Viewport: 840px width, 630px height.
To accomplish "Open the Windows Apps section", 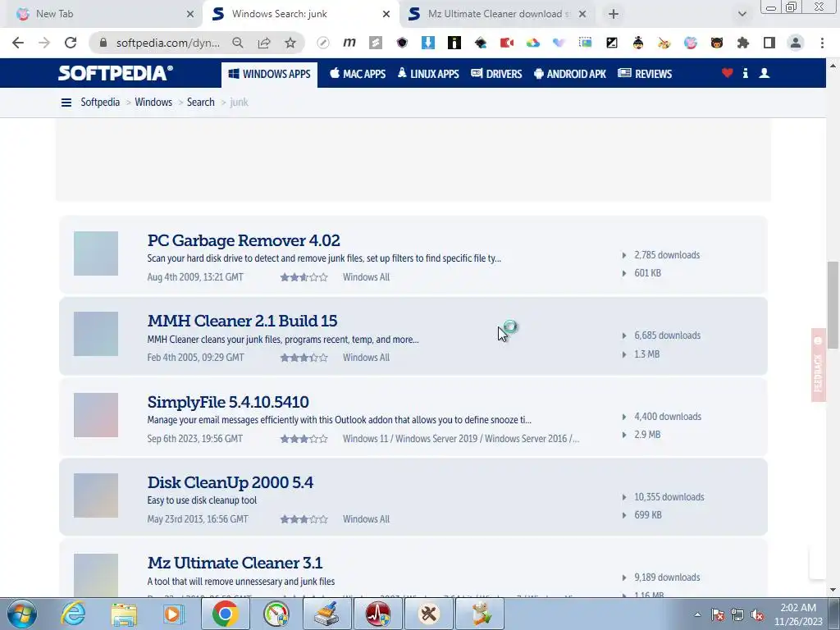I will coord(269,74).
